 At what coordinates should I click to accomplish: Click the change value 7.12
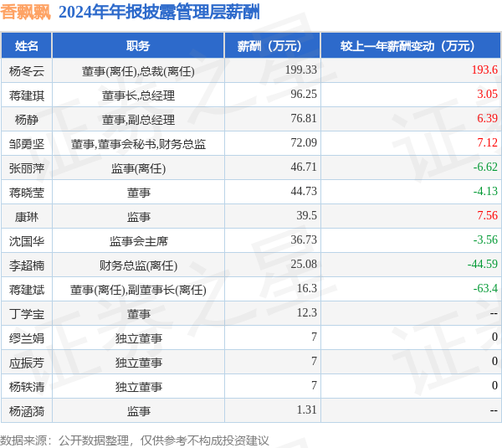(487, 143)
